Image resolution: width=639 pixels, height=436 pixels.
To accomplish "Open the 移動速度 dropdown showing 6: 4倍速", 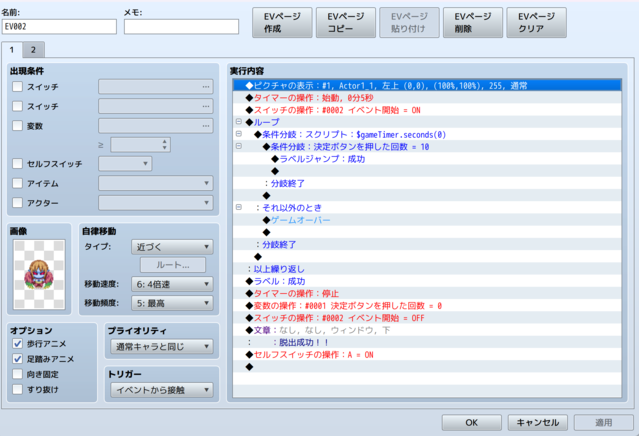I will 172,284.
